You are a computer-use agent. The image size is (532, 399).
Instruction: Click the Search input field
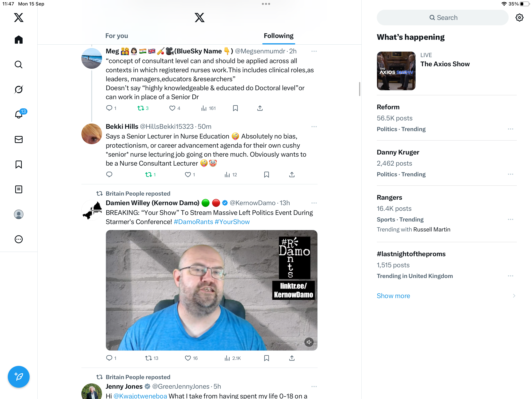pyautogui.click(x=442, y=18)
